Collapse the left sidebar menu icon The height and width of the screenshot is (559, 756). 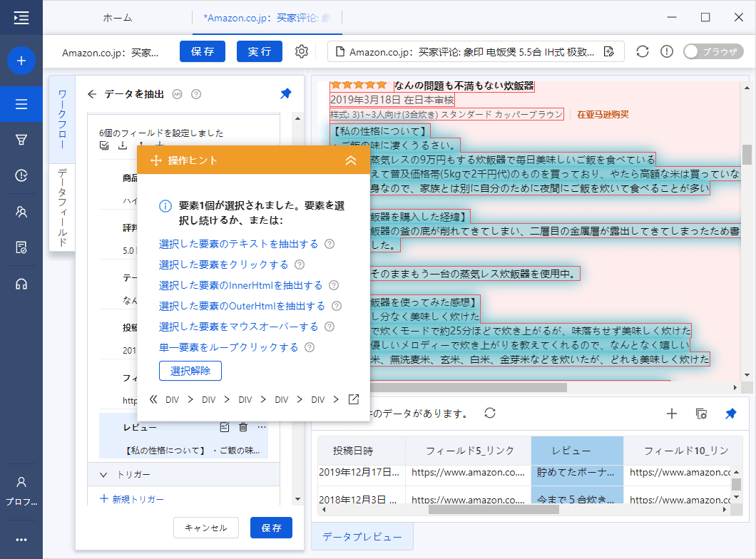(x=21, y=18)
